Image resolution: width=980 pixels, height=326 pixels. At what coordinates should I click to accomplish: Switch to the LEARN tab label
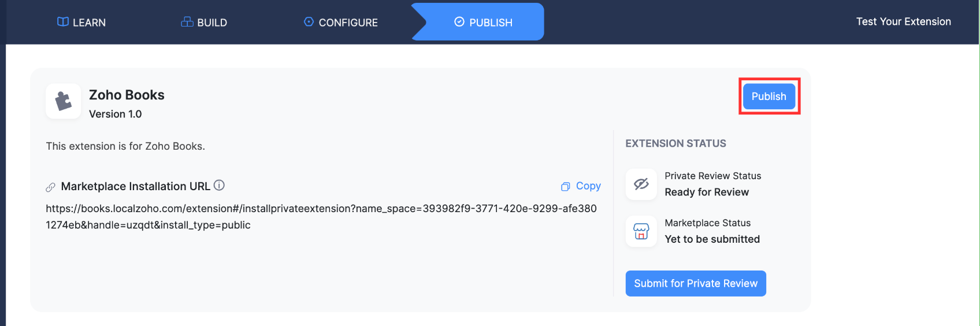click(89, 23)
